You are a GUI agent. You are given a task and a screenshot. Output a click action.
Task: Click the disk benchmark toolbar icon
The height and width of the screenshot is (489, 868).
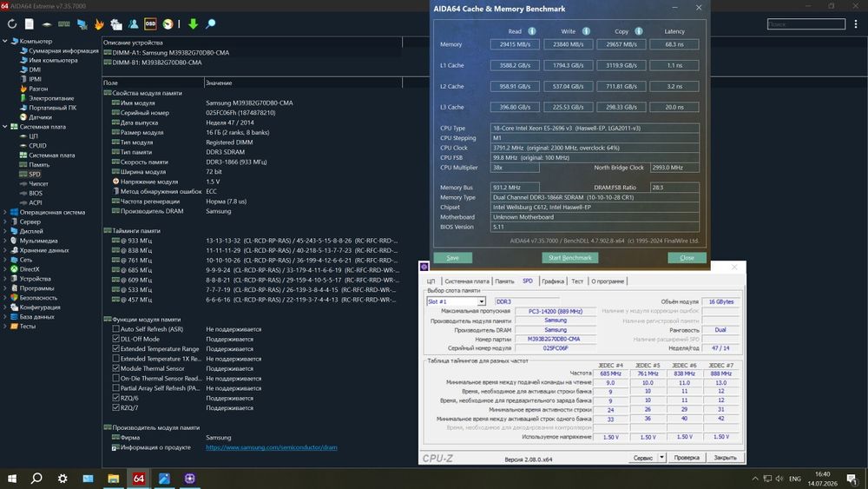(47, 23)
